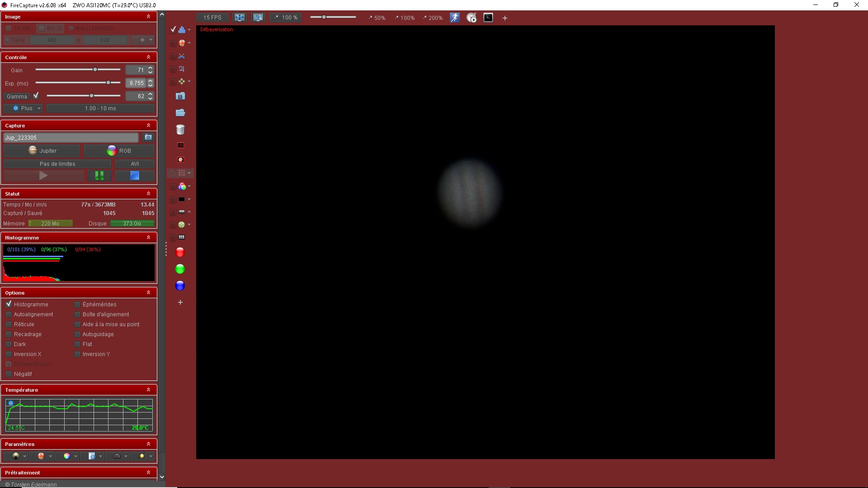This screenshot has height=488, width=868.
Task: Uncheck the Gamma checkbox
Action: tap(36, 96)
